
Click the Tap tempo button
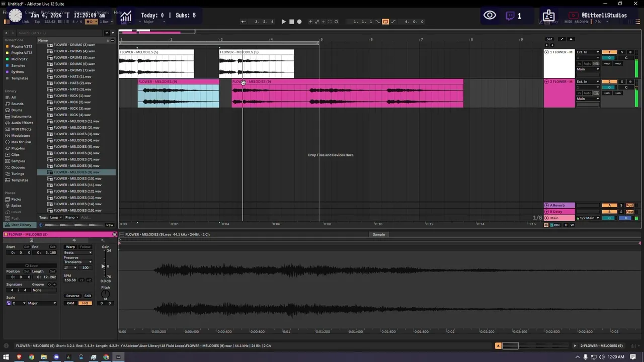(37, 22)
